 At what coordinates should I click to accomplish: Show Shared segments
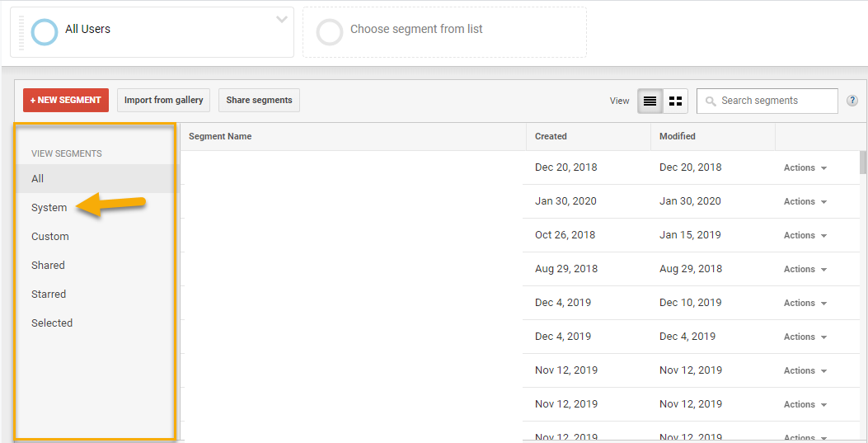tap(48, 266)
